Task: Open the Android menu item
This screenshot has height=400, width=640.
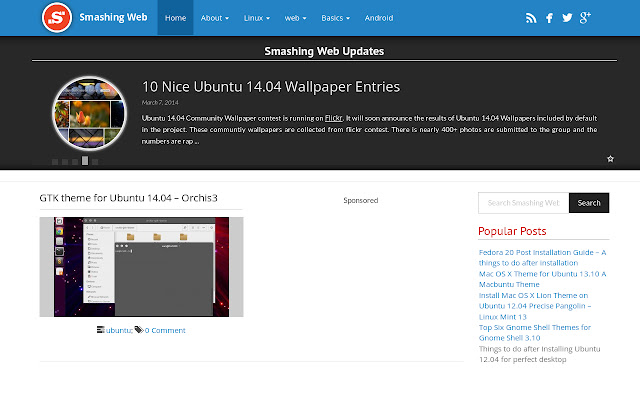Action: (379, 18)
